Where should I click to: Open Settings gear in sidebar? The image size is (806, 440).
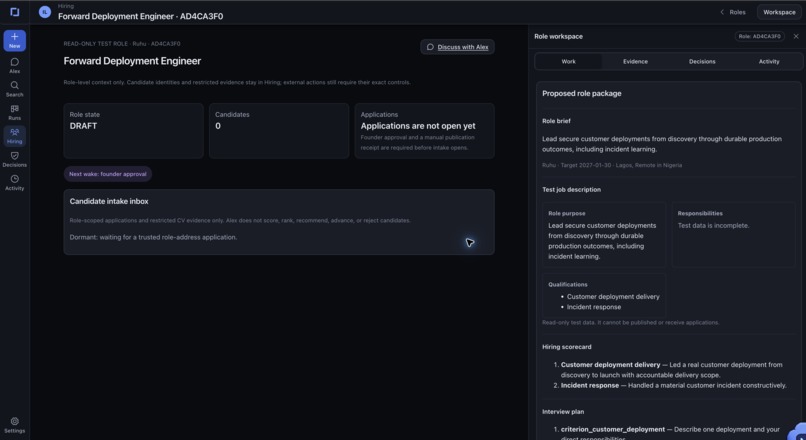click(x=14, y=425)
